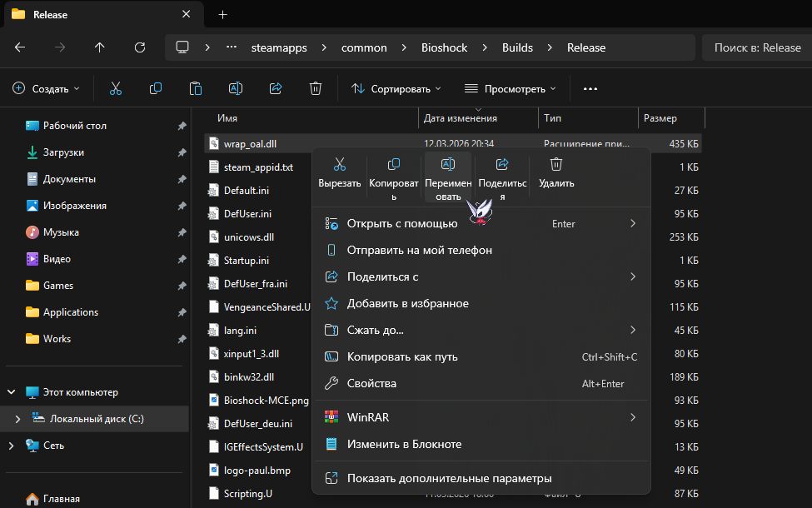The width and height of the screenshot is (812, 508).
Task: Click the Share icon in the toolbar
Action: click(x=276, y=88)
